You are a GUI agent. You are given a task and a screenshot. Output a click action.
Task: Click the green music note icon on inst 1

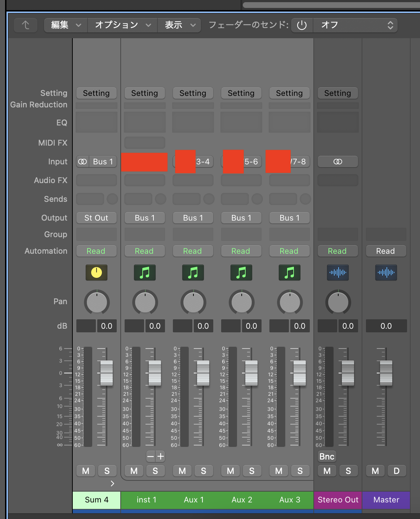coord(144,272)
